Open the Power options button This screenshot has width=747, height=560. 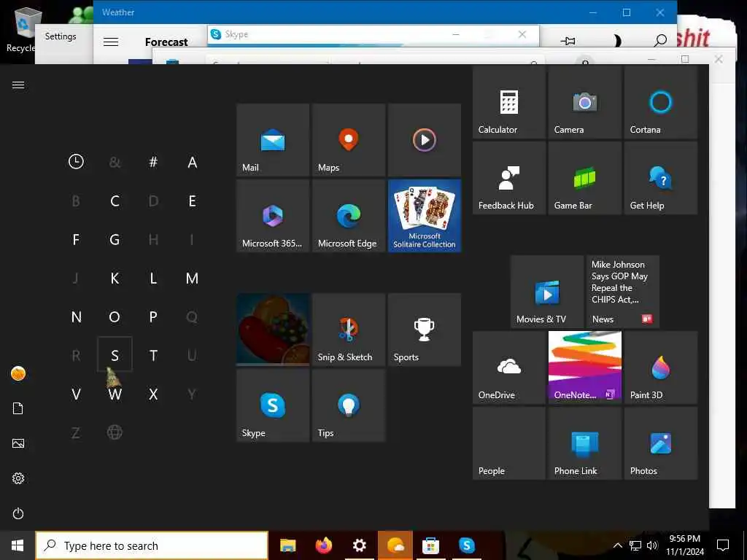pyautogui.click(x=18, y=513)
